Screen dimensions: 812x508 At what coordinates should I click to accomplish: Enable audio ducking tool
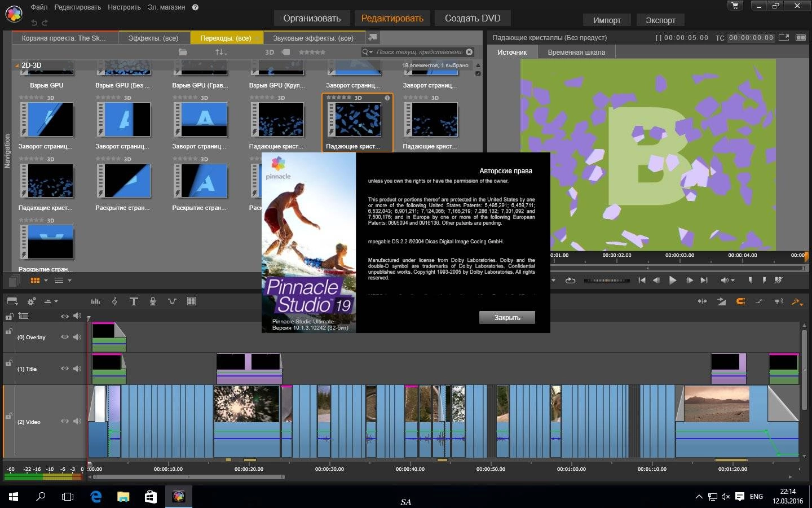[x=172, y=301]
